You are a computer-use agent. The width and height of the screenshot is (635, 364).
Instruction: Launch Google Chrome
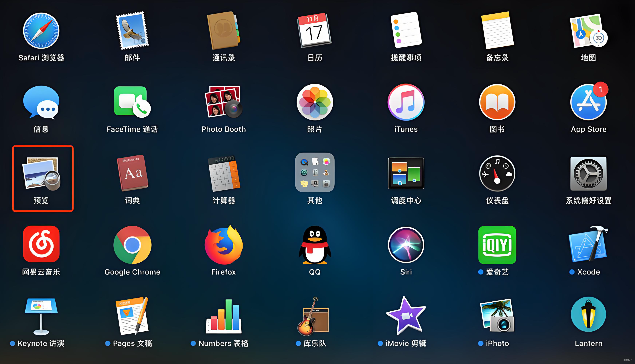(x=132, y=245)
